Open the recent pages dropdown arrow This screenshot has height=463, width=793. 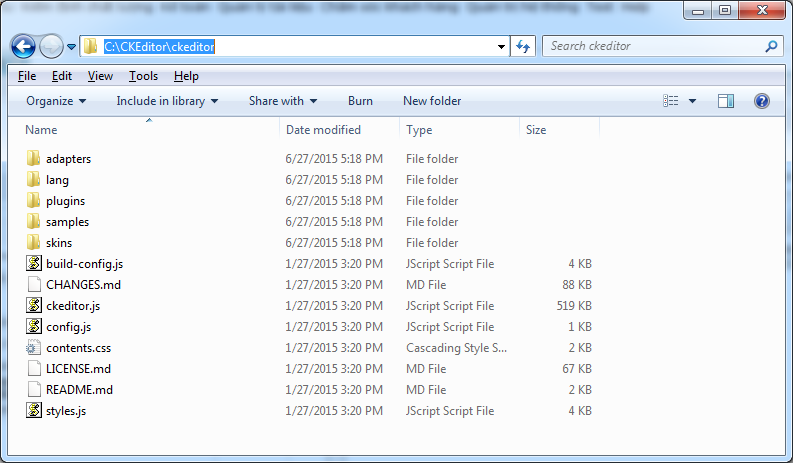click(71, 47)
